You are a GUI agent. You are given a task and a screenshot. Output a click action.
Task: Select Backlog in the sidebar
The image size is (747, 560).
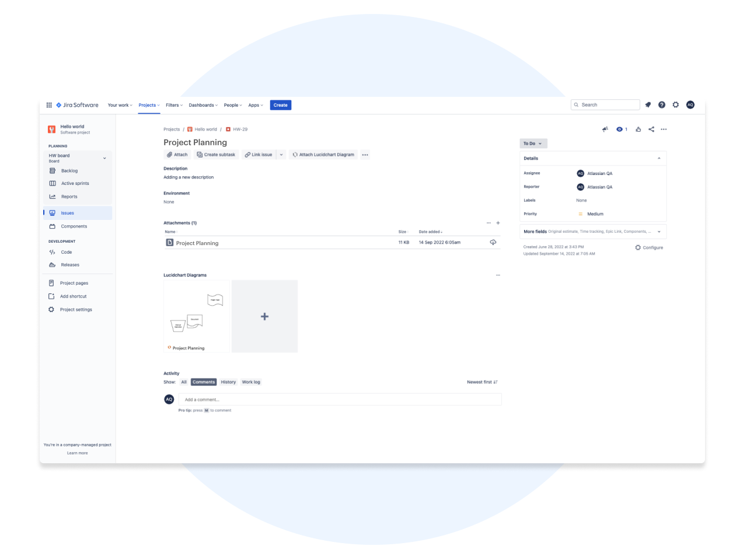69,171
